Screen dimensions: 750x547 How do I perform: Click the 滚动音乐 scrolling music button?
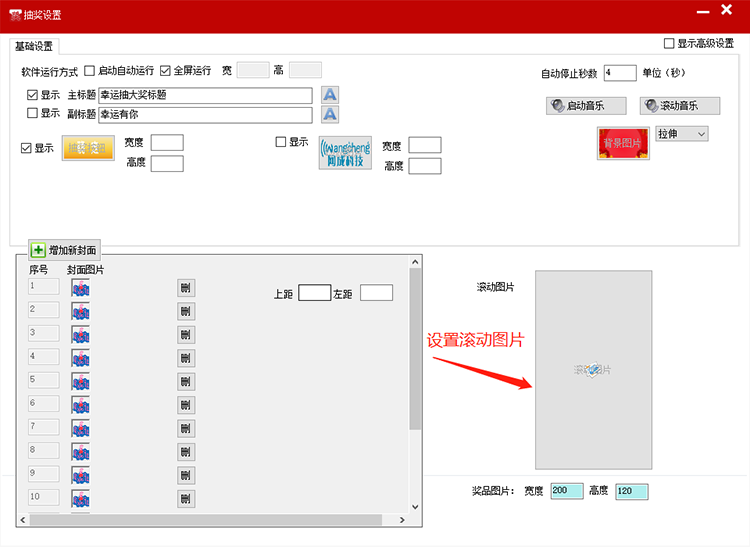pyautogui.click(x=680, y=106)
